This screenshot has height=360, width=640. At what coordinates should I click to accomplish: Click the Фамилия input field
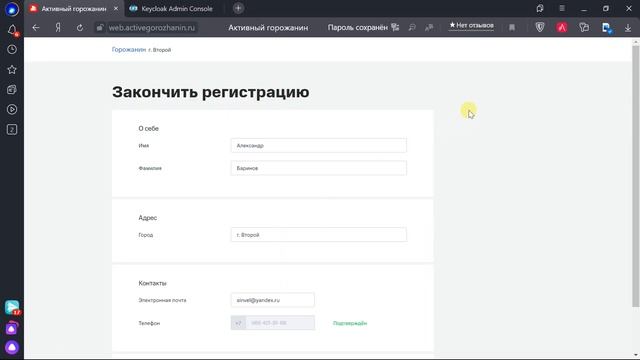[318, 168]
